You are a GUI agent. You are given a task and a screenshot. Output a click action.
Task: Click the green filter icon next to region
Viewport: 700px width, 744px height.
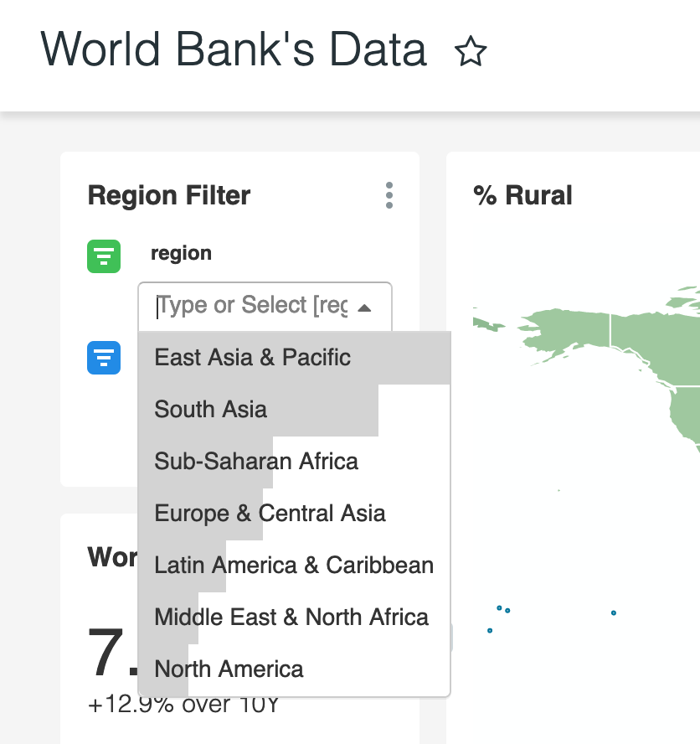pyautogui.click(x=103, y=256)
